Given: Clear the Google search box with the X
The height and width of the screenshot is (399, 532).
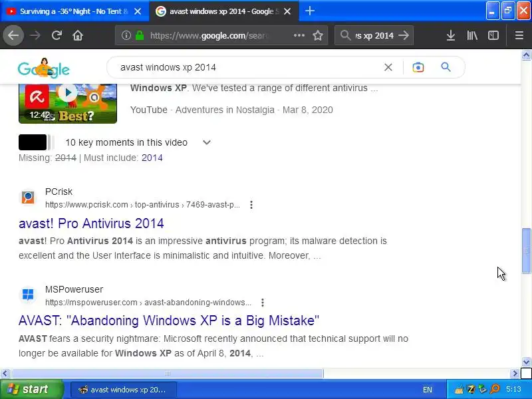Looking at the screenshot, I should (388, 67).
